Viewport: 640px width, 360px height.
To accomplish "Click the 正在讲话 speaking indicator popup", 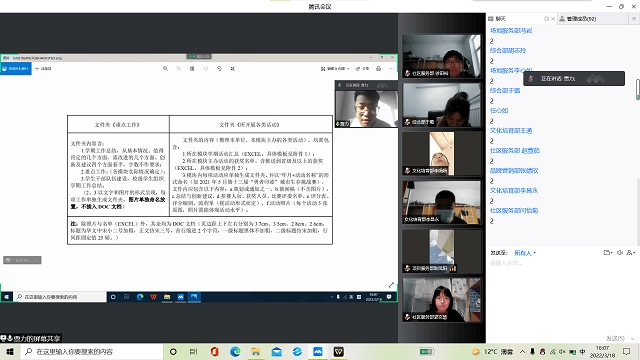I will [574, 79].
